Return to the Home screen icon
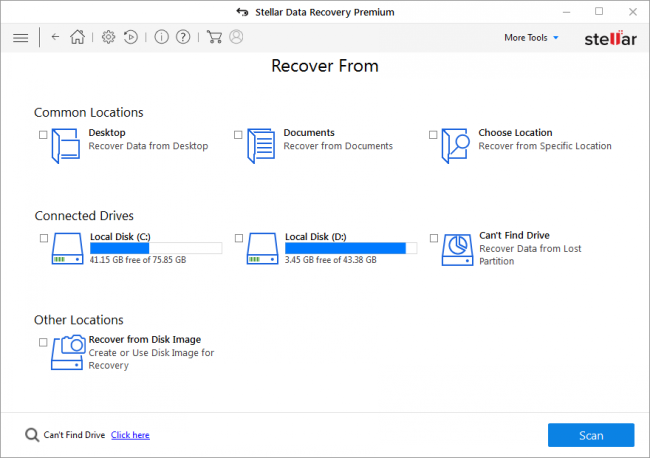This screenshot has width=650, height=458. pos(77,37)
